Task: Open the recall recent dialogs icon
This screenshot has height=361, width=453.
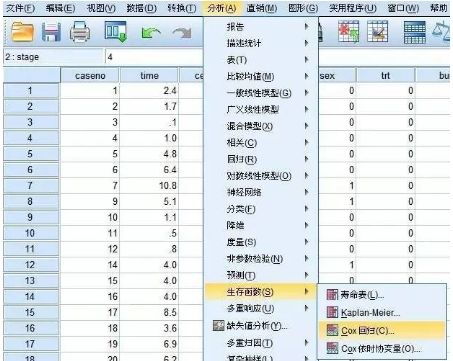Action: click(x=116, y=32)
